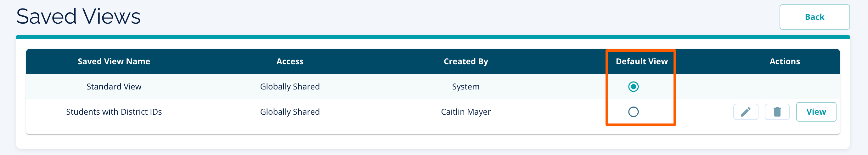868x155 pixels.
Task: Select the Standard View name cell
Action: (114, 87)
